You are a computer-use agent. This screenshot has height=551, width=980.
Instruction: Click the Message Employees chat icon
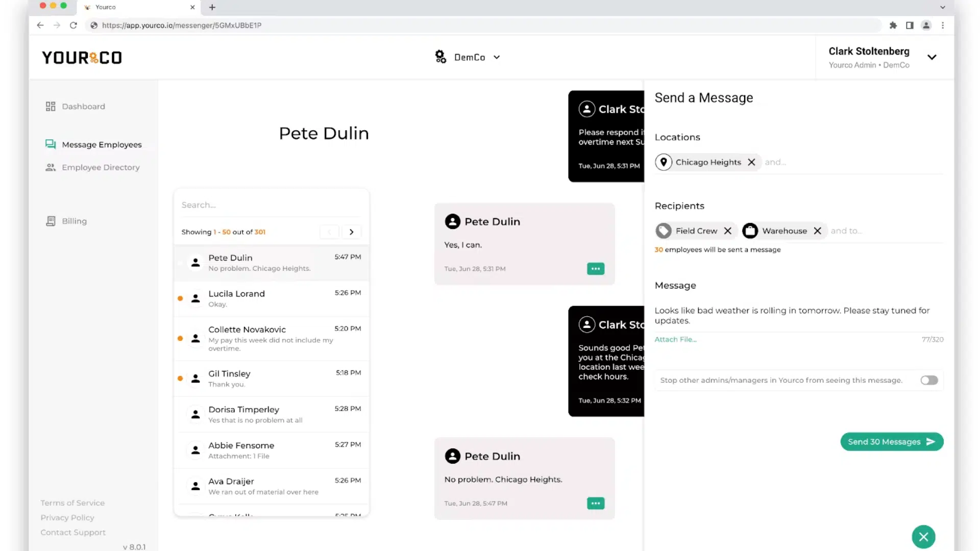click(x=51, y=144)
